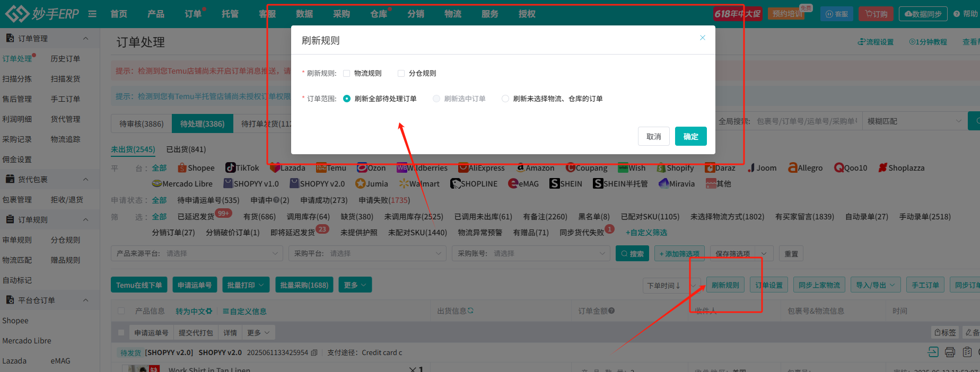Switch to the 已出货(841) tab
Screen dimensions: 980x372
(x=186, y=149)
